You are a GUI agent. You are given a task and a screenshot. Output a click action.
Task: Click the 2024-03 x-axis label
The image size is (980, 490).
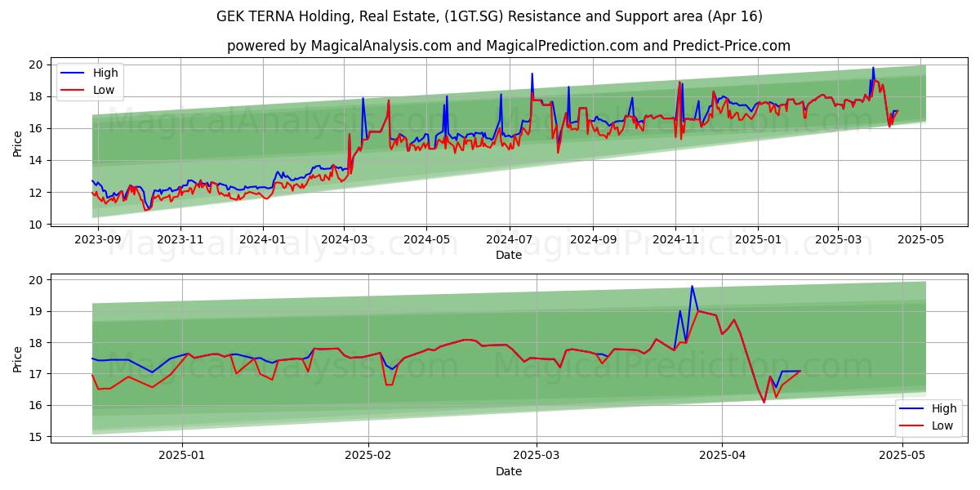[x=344, y=239]
